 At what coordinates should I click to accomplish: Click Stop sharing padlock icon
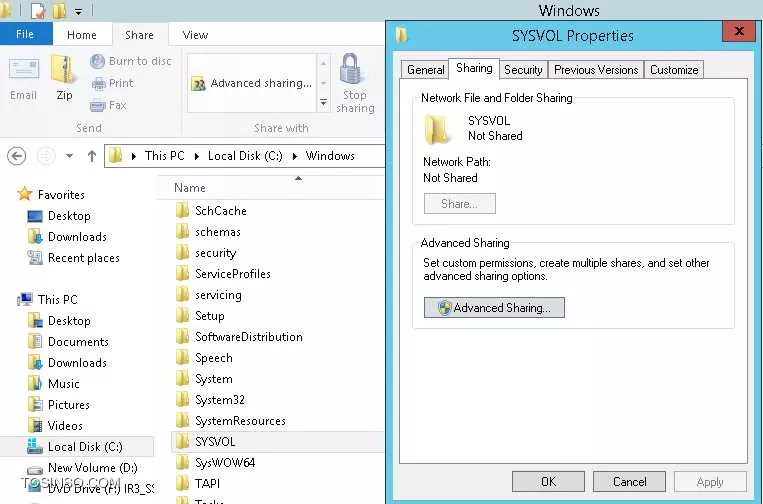pos(350,69)
